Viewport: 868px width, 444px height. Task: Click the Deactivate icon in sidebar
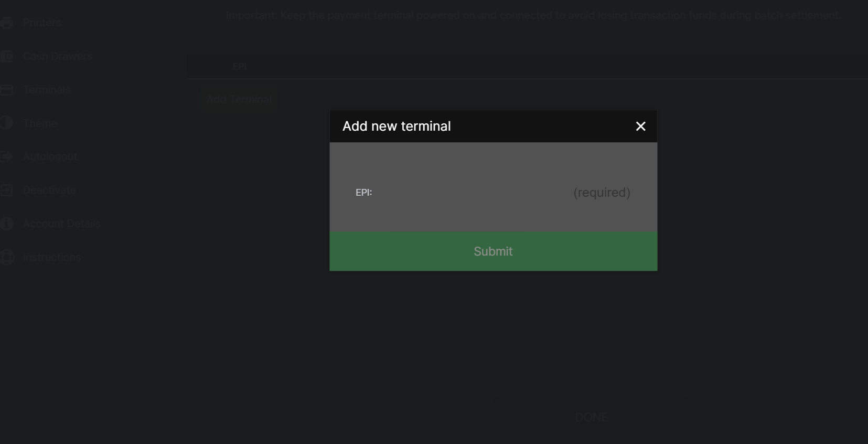6,190
